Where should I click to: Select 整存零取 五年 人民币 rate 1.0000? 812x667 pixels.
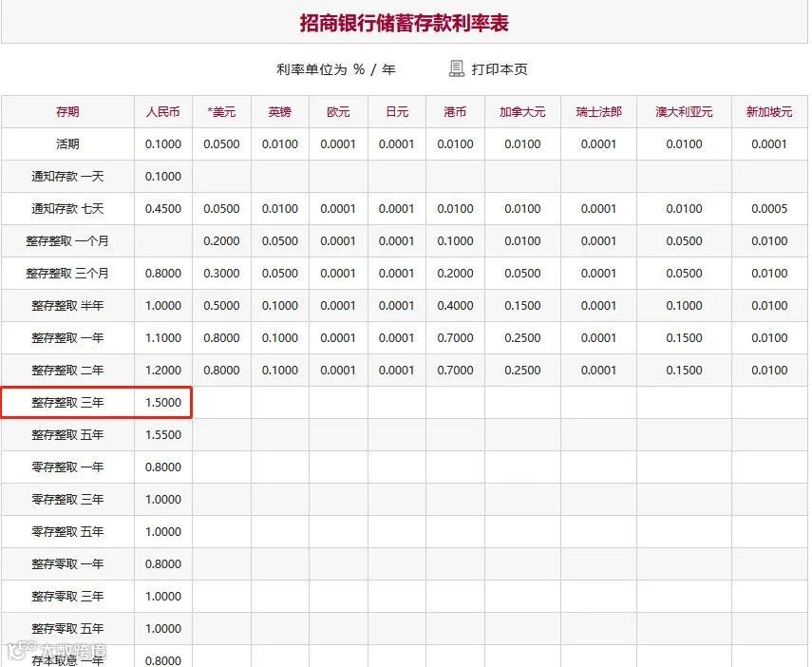(163, 629)
